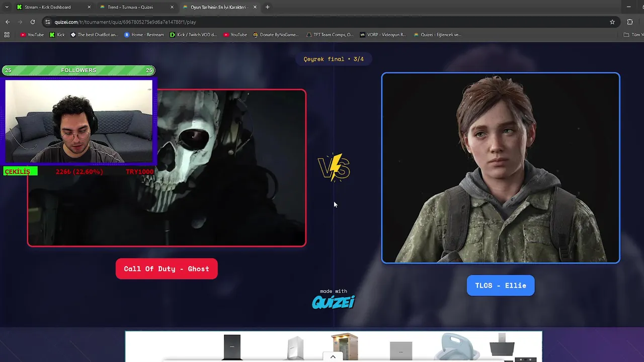Viewport: 644px width, 362px height.
Task: Open the tab search dropdown arrow
Action: point(7,7)
